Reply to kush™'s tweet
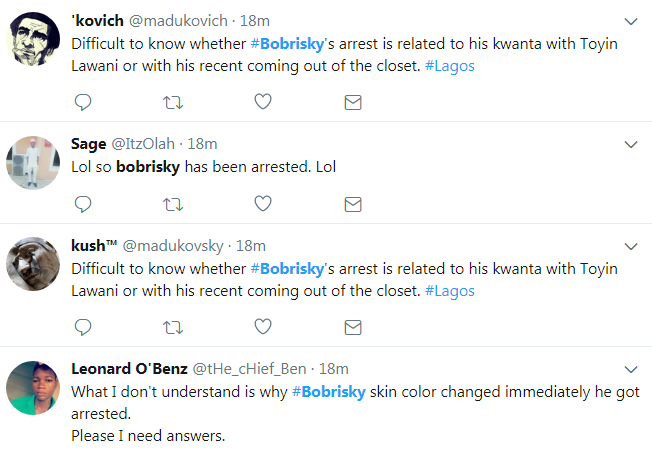The image size is (652, 454). (84, 326)
